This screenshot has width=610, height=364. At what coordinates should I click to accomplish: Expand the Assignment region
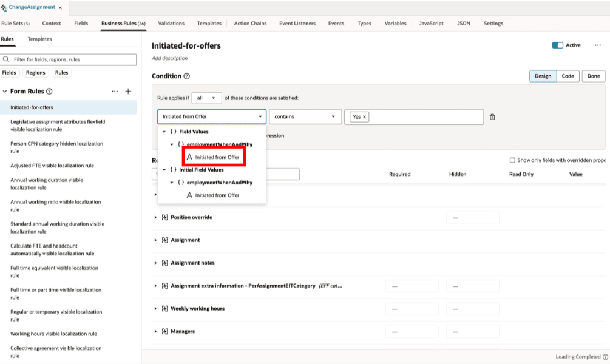click(x=155, y=240)
